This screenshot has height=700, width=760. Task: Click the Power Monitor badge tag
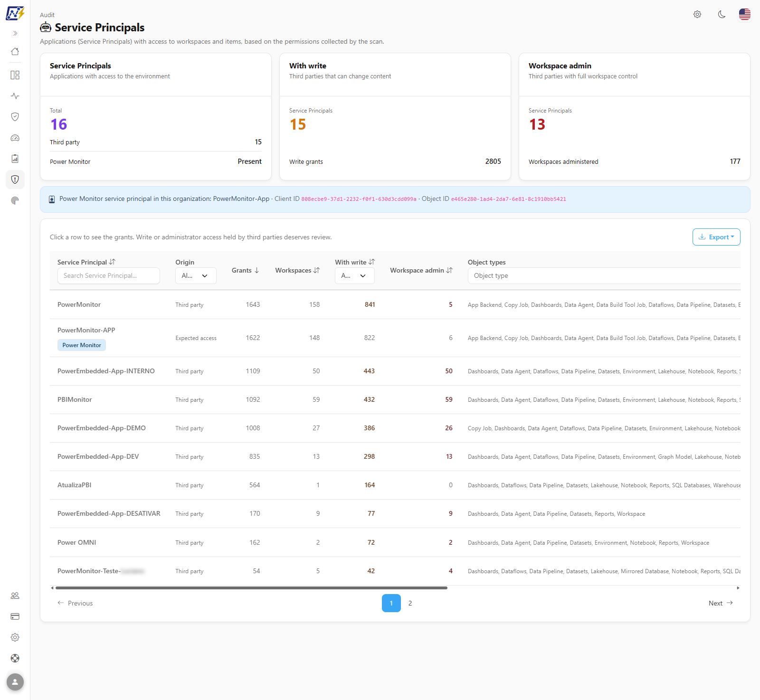click(82, 345)
